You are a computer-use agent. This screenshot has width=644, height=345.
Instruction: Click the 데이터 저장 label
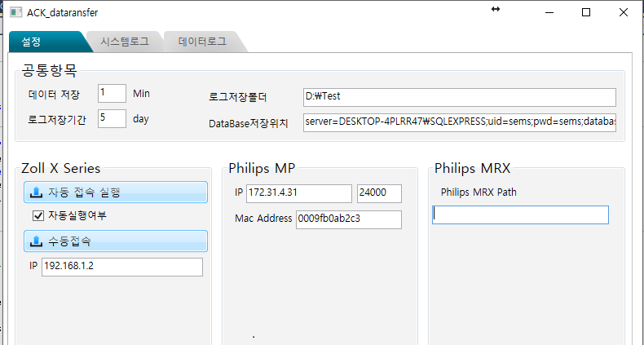point(55,95)
